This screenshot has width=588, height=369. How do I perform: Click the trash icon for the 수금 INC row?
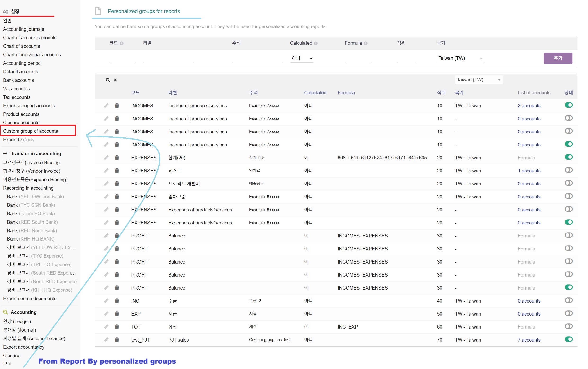pos(117,301)
